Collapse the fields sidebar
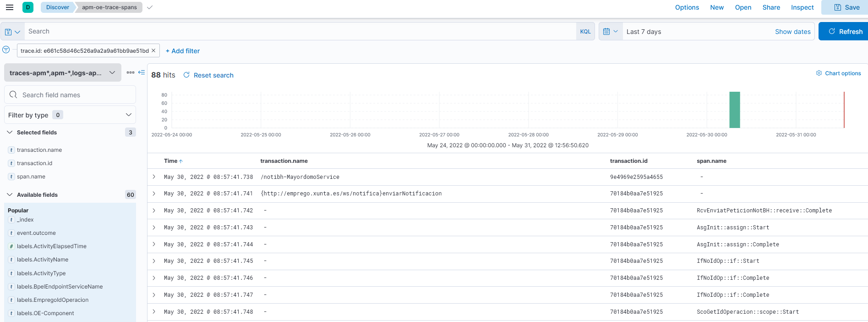This screenshot has height=322, width=868. 142,72
